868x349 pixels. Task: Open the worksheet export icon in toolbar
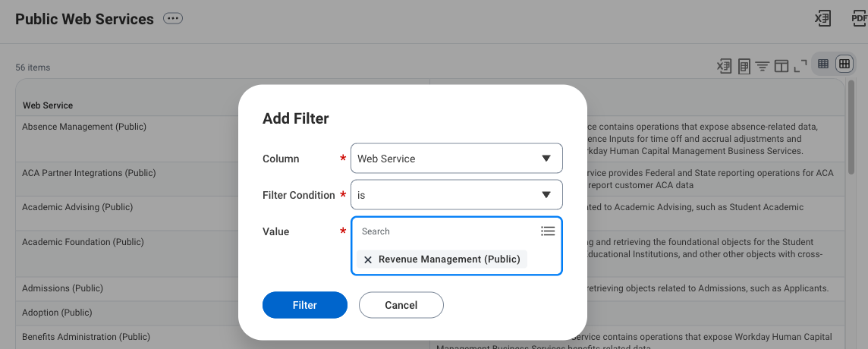click(744, 67)
